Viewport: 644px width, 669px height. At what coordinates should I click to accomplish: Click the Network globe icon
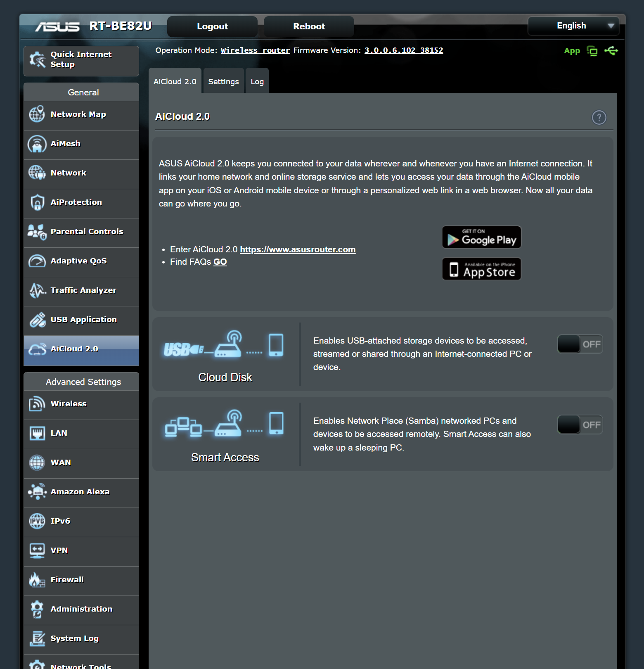tap(37, 173)
